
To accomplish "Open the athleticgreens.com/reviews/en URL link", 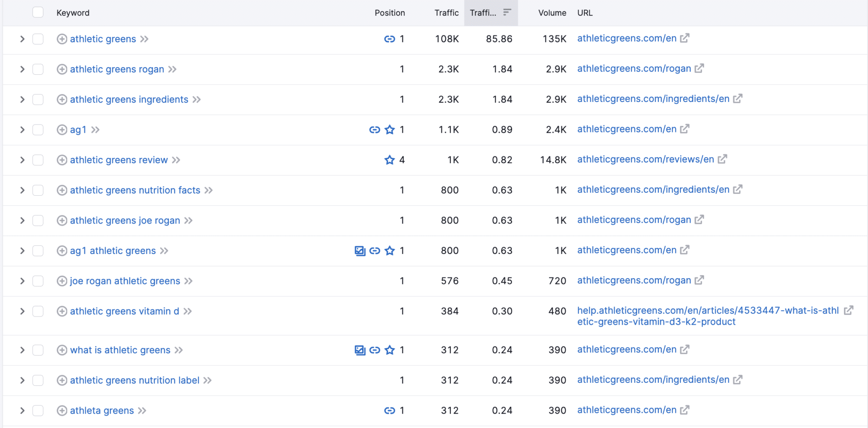I will [x=645, y=159].
